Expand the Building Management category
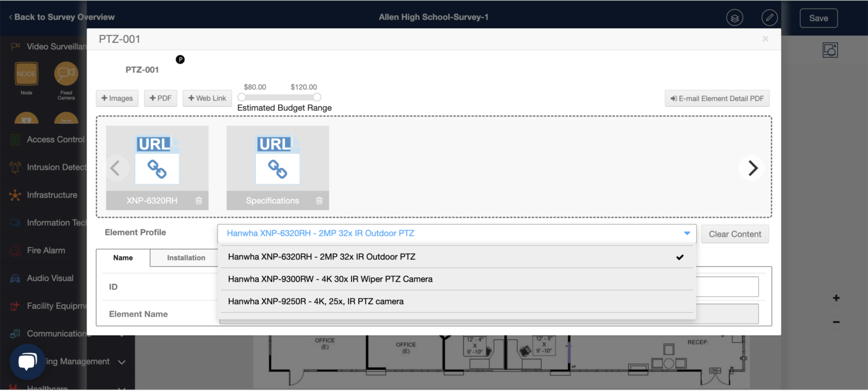 pyautogui.click(x=121, y=362)
